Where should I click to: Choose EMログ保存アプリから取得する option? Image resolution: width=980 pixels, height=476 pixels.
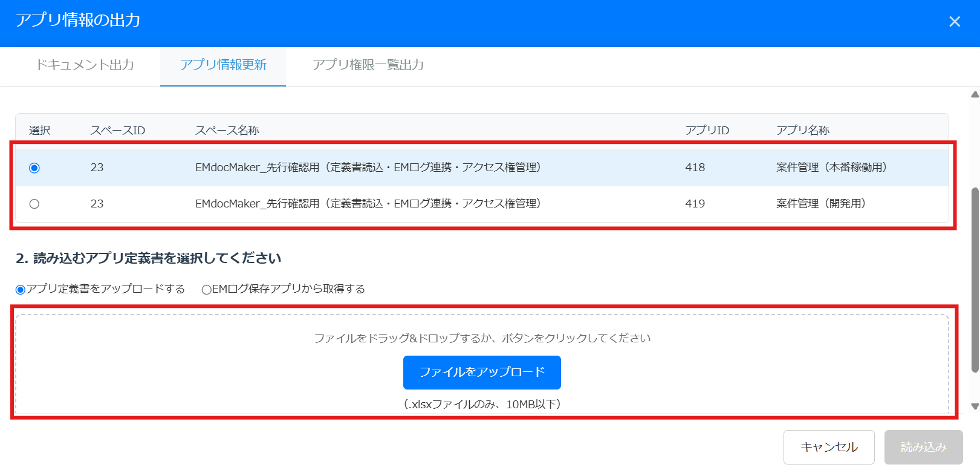coord(207,290)
